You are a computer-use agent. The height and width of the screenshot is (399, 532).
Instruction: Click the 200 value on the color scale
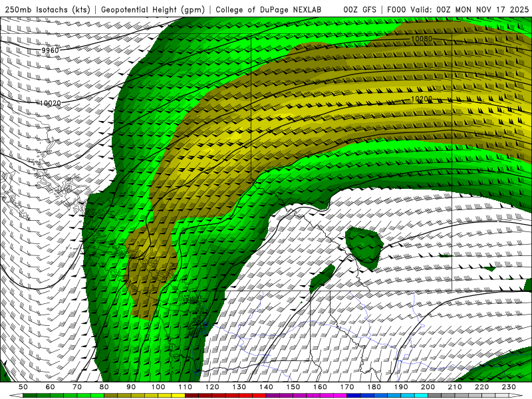click(x=428, y=387)
